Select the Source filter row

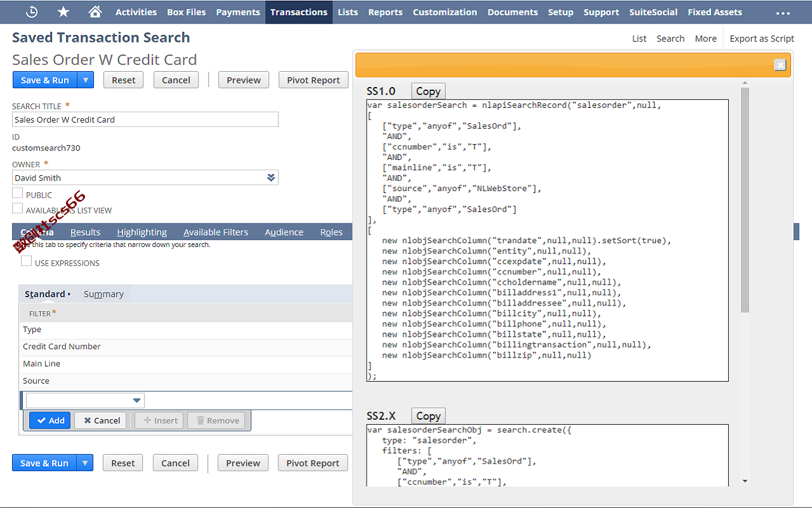(x=186, y=381)
